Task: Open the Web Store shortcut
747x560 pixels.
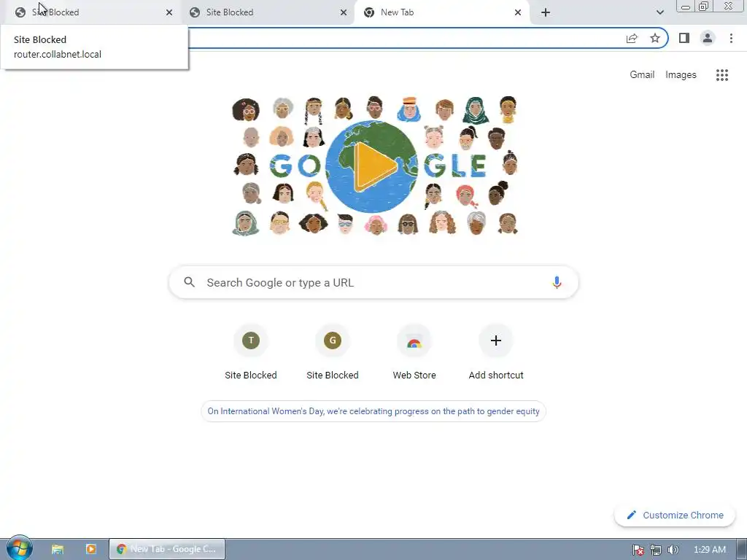Action: 414,352
